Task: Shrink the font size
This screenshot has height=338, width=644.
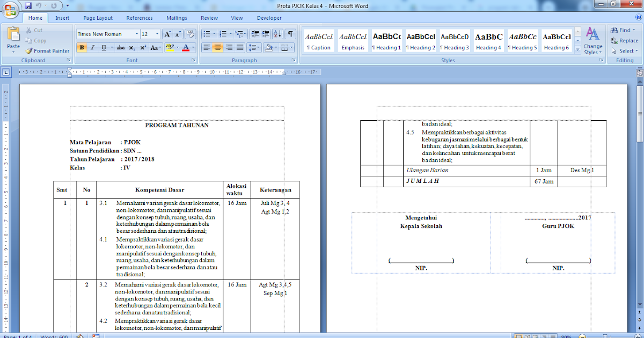Action: [178, 34]
